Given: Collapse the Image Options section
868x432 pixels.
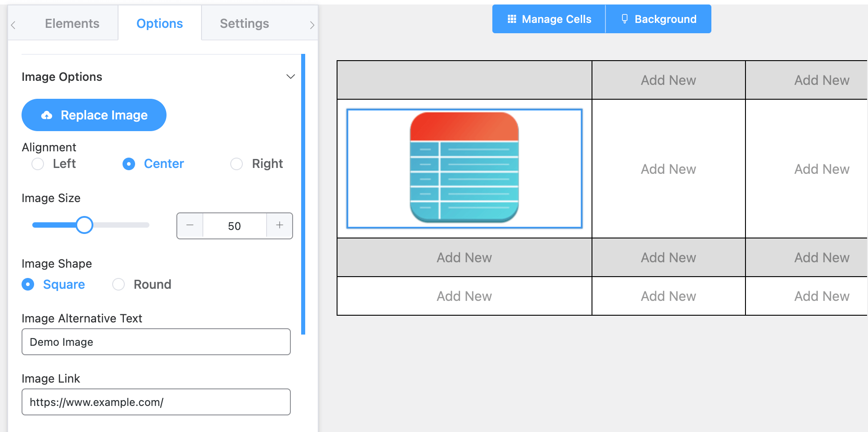Looking at the screenshot, I should point(291,76).
